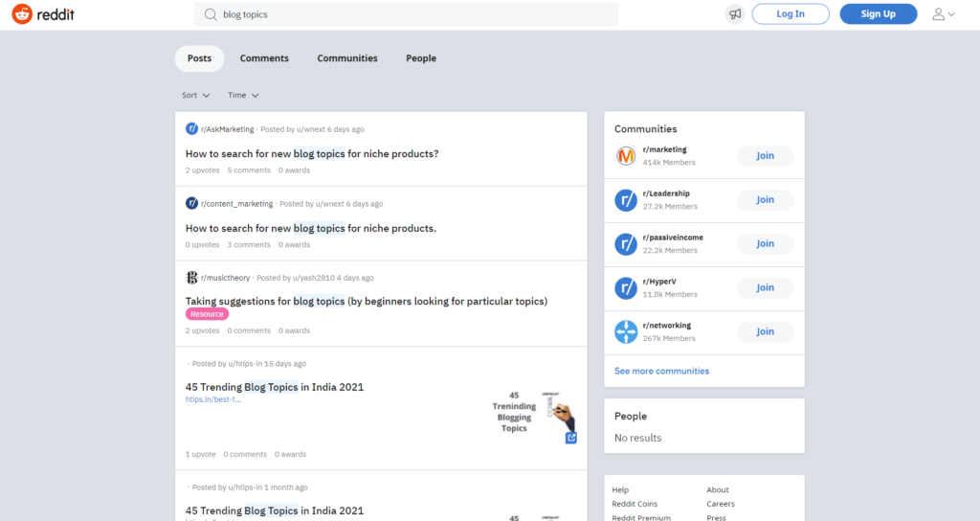Click the r/Leadership community icon
The width and height of the screenshot is (980, 521).
coord(626,199)
